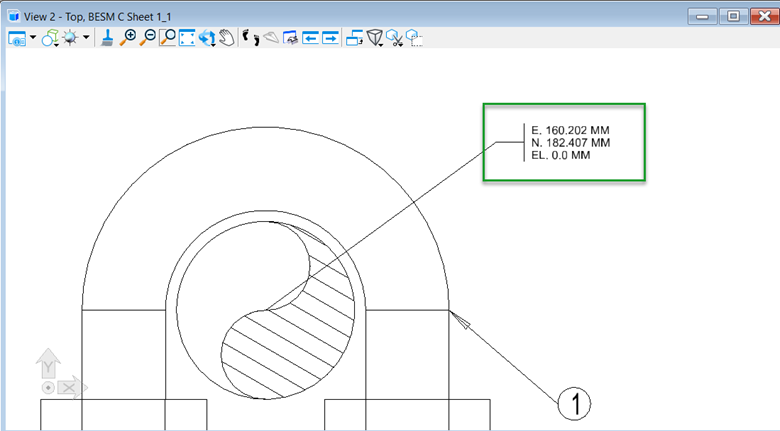Viewport: 780px width, 431px height.
Task: Select the Pan View hand tool
Action: click(227, 38)
